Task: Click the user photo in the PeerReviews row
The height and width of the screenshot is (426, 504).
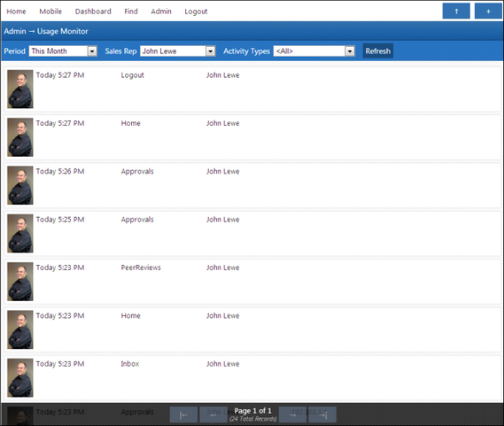Action: point(20,282)
